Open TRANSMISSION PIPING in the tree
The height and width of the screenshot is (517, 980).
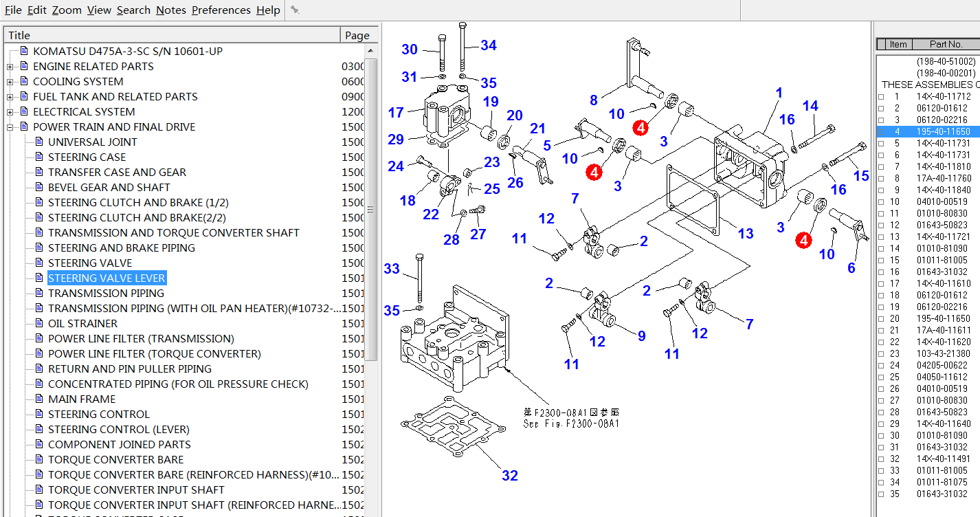pos(106,293)
